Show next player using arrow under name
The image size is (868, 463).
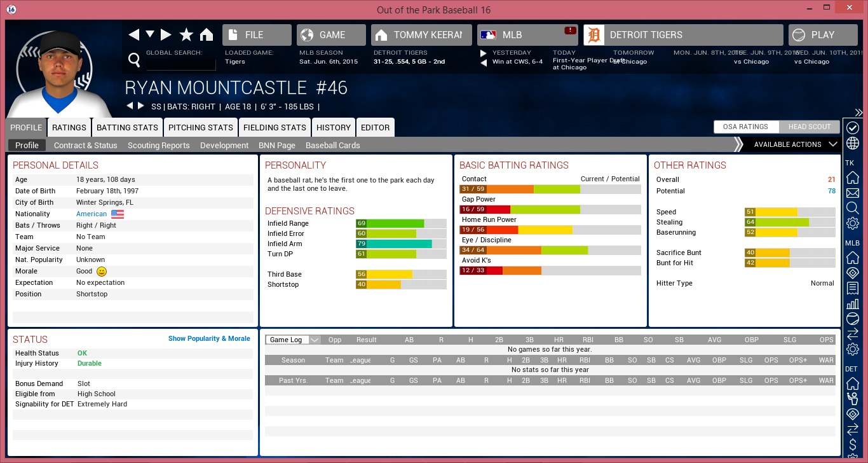[x=141, y=106]
